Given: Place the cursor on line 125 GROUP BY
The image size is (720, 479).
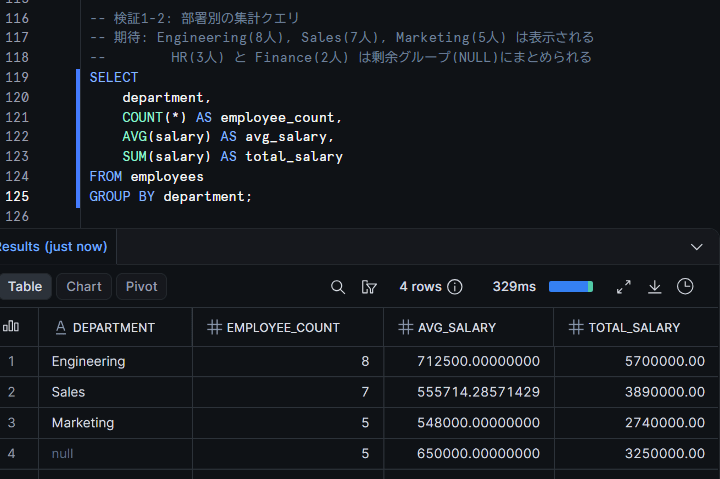Looking at the screenshot, I should [x=122, y=197].
